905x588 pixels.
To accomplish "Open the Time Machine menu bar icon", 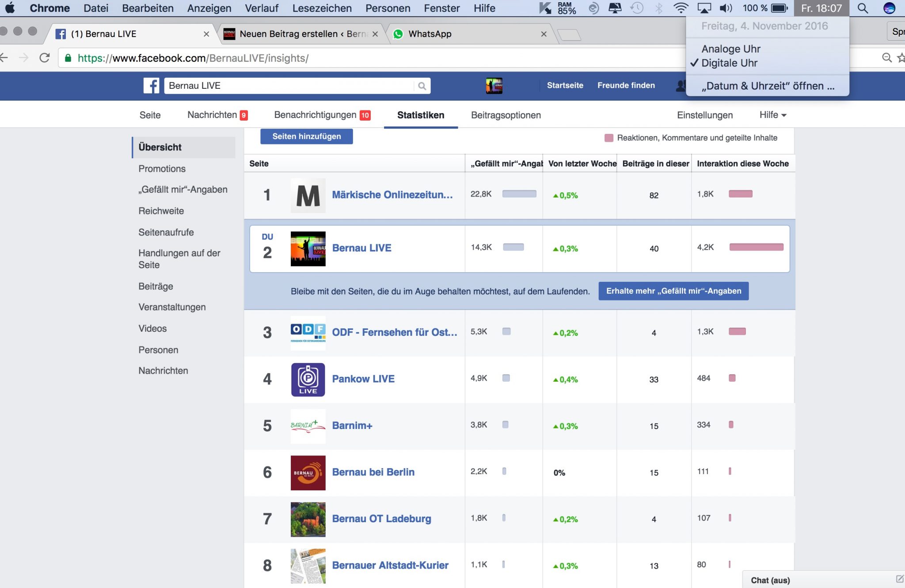I will [637, 8].
